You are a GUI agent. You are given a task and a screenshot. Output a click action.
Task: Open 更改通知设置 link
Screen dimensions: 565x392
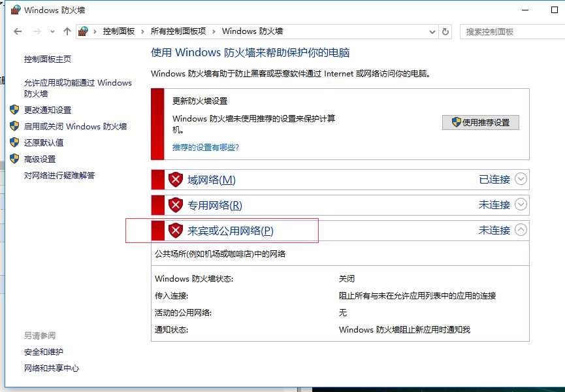point(48,110)
